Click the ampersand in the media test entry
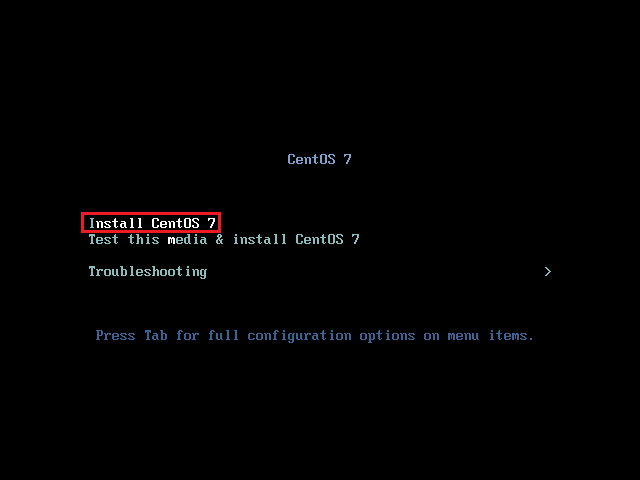Image resolution: width=640 pixels, height=480 pixels. 220,239
